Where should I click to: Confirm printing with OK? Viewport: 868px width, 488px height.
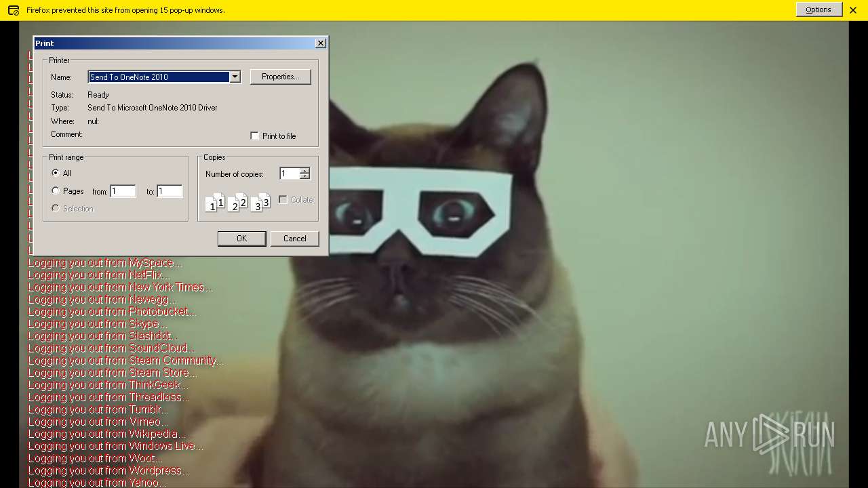click(241, 239)
